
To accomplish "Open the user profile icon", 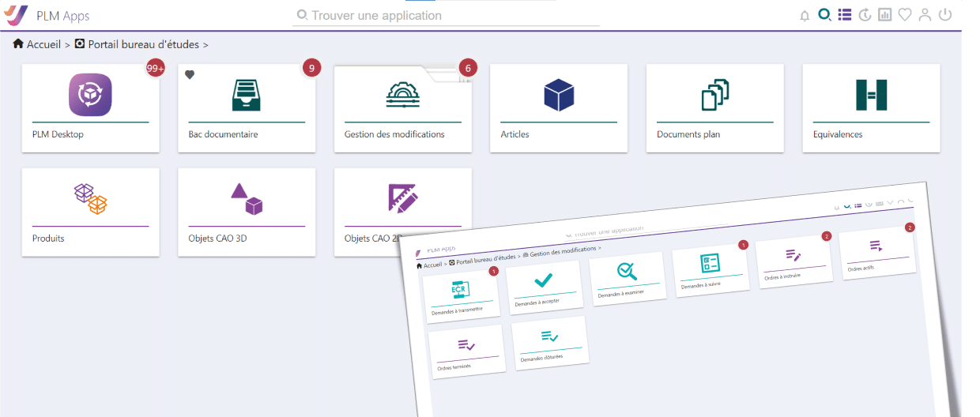I will click(x=925, y=15).
